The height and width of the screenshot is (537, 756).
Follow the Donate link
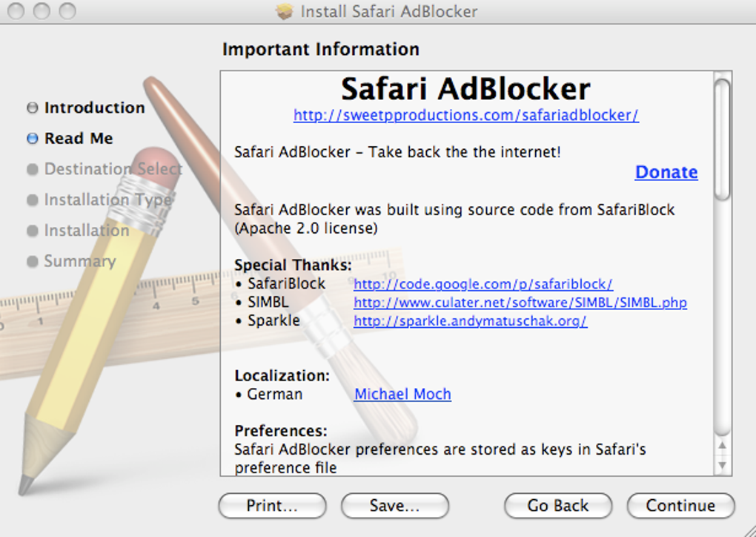[666, 172]
